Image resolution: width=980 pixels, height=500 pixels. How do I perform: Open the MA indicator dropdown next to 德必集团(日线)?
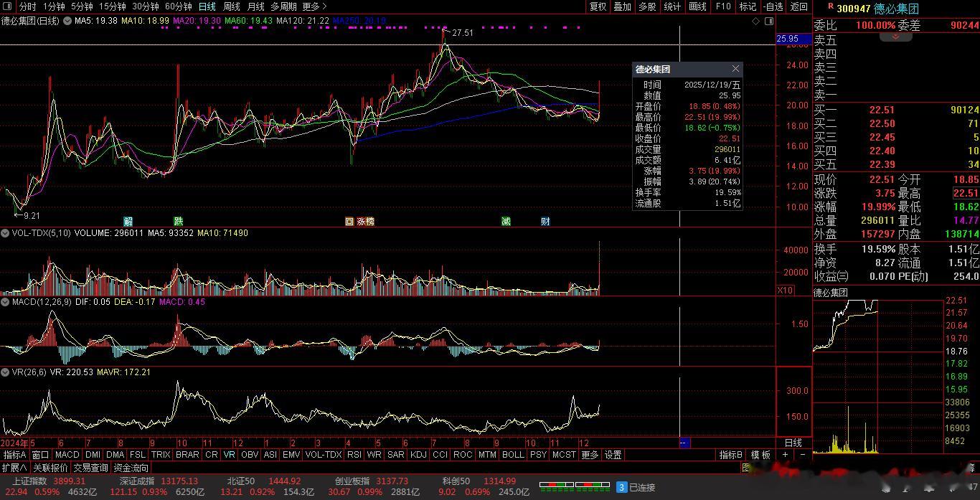coord(67,21)
